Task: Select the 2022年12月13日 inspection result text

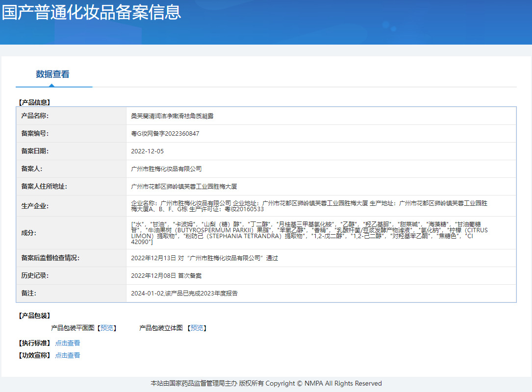Action: [204, 258]
